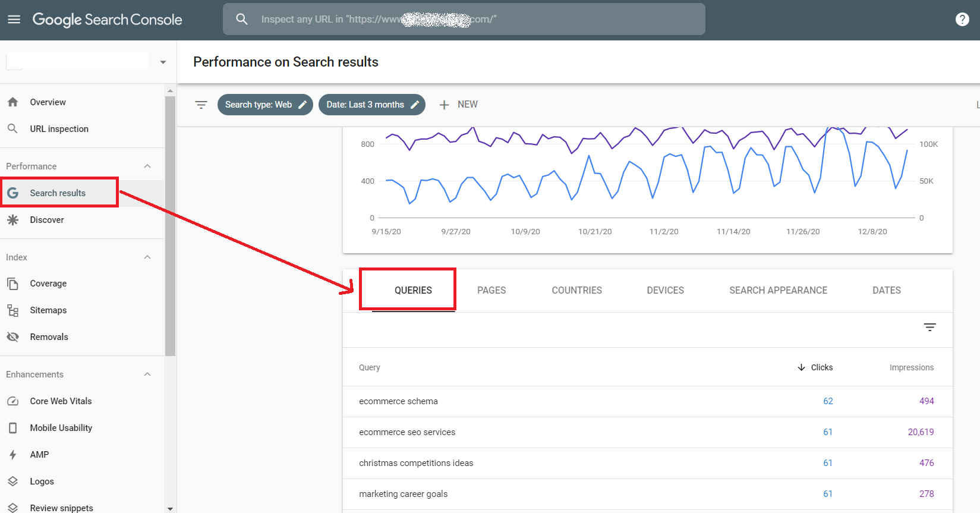Click the AMP lightning bolt icon
Viewport: 980px width, 513px height.
tap(12, 455)
